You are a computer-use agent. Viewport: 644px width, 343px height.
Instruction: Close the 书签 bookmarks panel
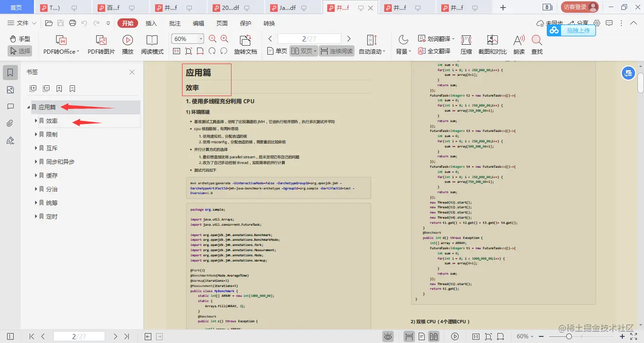coord(132,72)
